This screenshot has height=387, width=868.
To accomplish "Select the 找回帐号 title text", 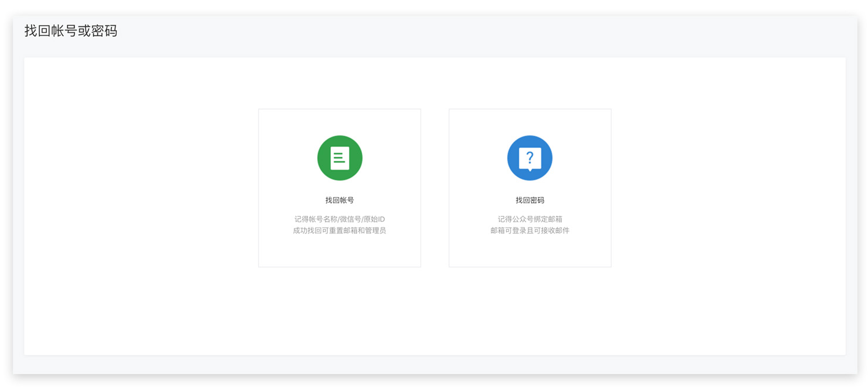I will tap(340, 201).
